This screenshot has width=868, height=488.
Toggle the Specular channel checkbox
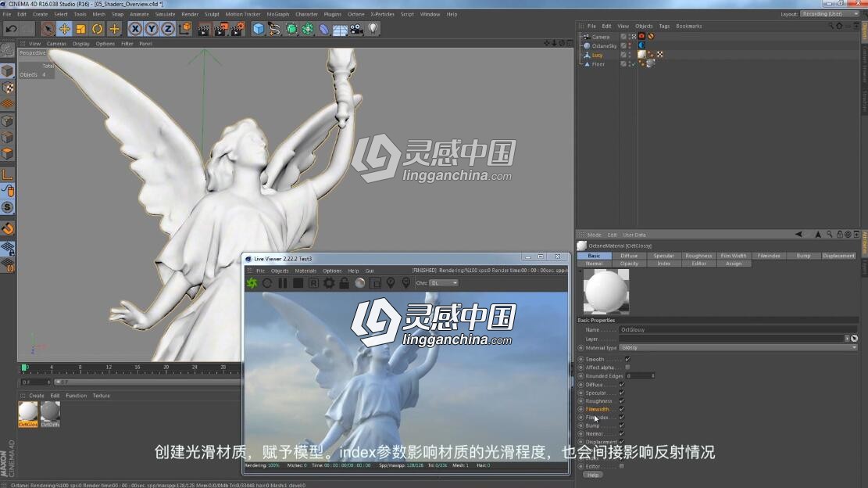tap(622, 393)
